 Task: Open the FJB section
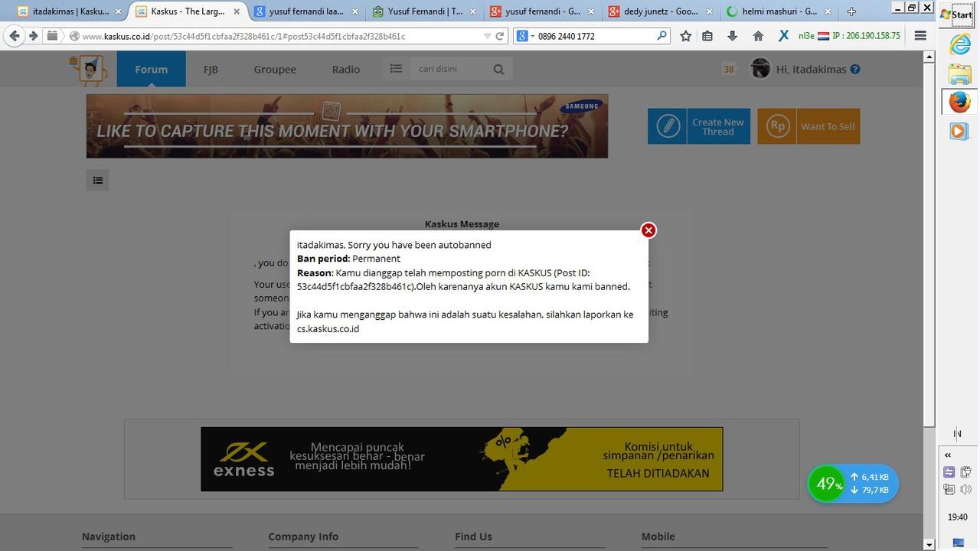coord(211,69)
